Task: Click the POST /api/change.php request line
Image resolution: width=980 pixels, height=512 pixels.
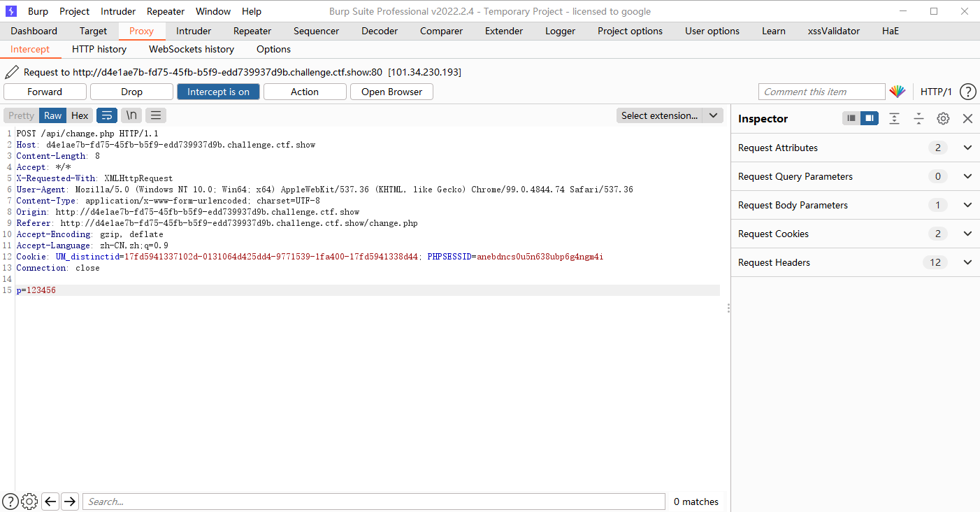Action: click(x=87, y=134)
